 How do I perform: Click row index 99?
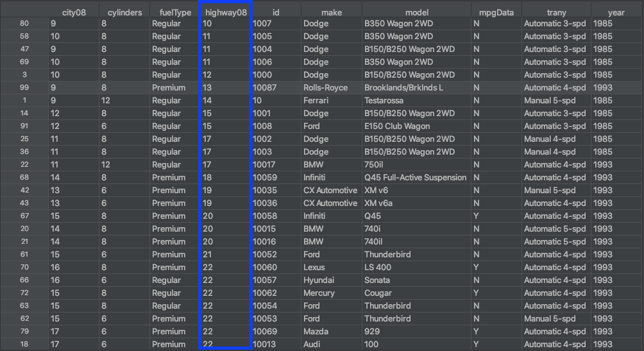24,88
